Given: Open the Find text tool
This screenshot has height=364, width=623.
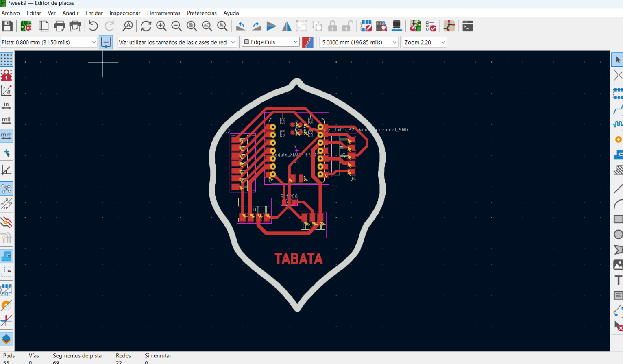Looking at the screenshot, I should [x=128, y=26].
